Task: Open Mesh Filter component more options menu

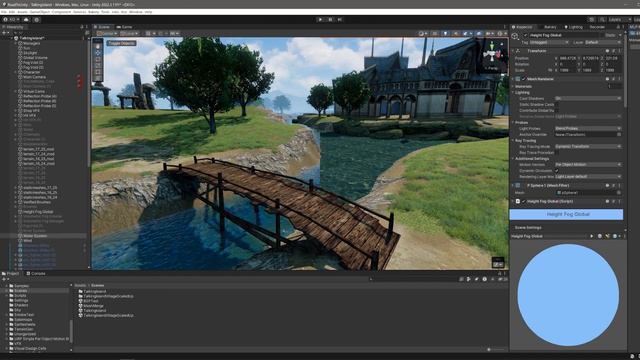Action: tap(619, 185)
